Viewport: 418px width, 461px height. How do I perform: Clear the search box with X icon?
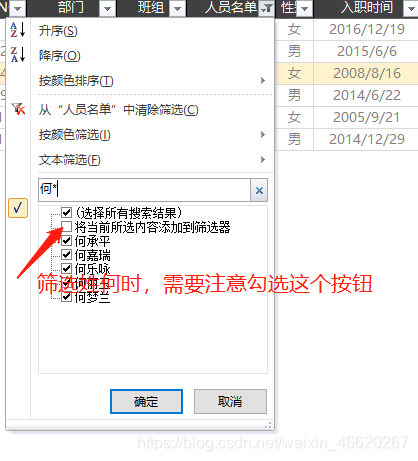(259, 190)
